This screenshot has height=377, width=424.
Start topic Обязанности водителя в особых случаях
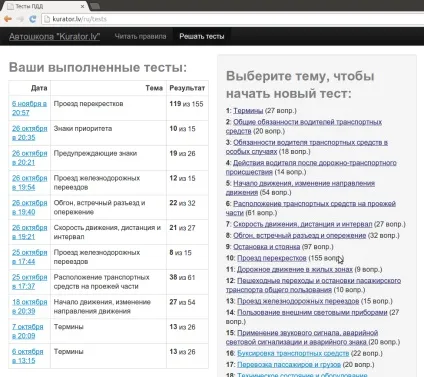(x=307, y=147)
